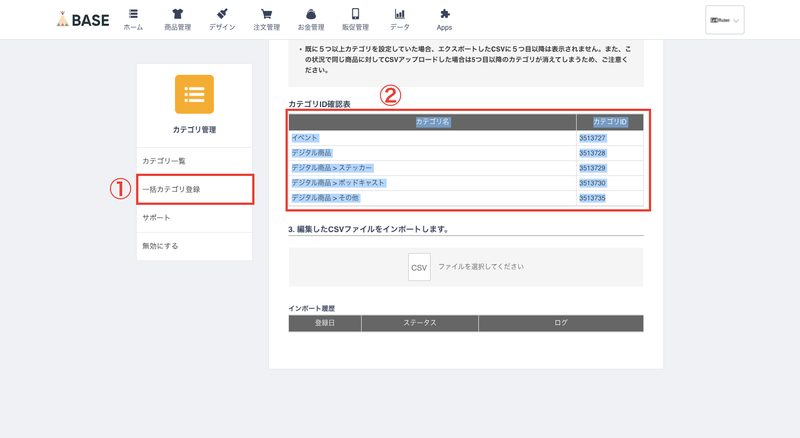This screenshot has height=438, width=800.
Task: Click カテゴリID確認表 heading
Action: [319, 104]
